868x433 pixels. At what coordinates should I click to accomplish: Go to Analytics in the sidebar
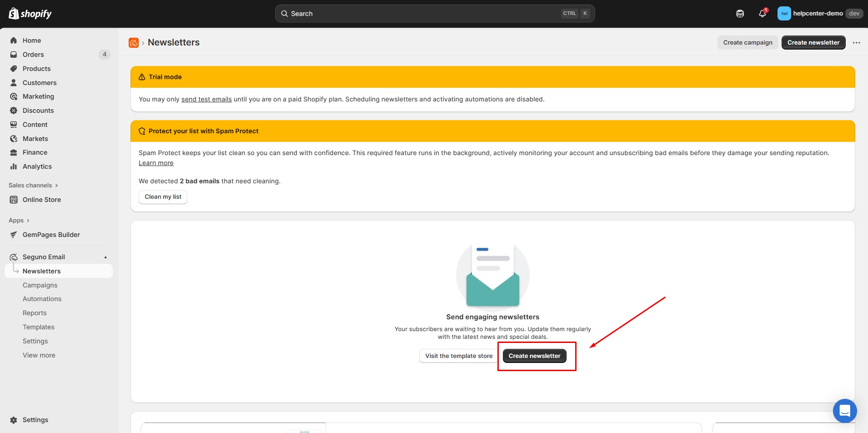pyautogui.click(x=37, y=166)
